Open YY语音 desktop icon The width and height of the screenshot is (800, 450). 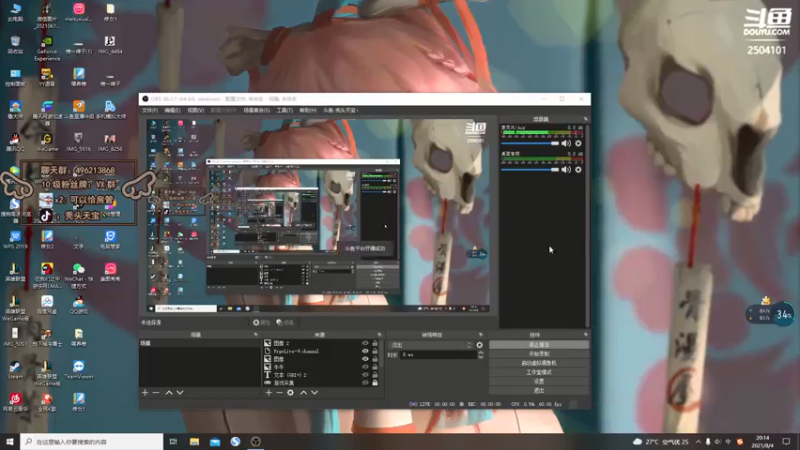(47, 77)
